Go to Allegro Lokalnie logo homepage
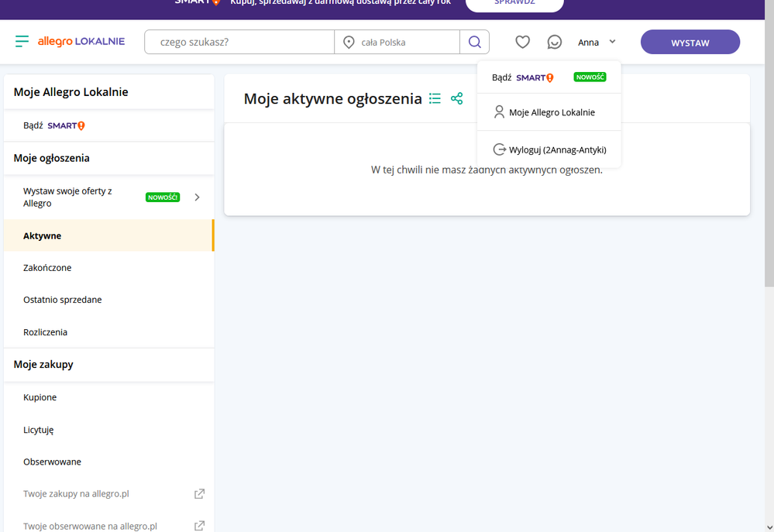 (81, 42)
